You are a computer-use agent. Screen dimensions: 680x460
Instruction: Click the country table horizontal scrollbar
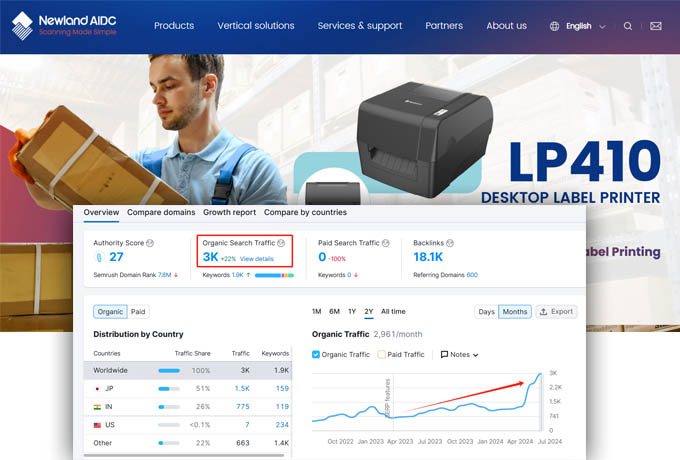184,455
